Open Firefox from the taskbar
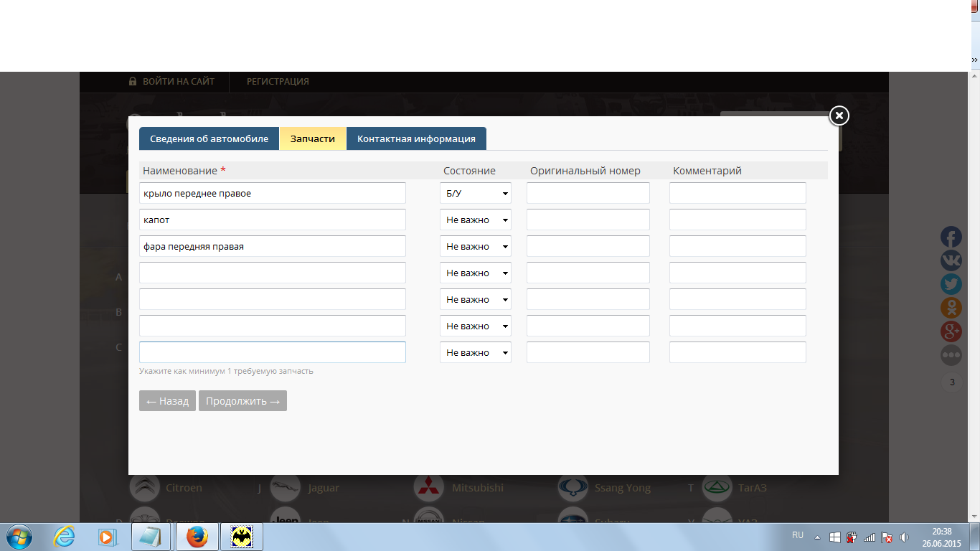 pos(197,537)
